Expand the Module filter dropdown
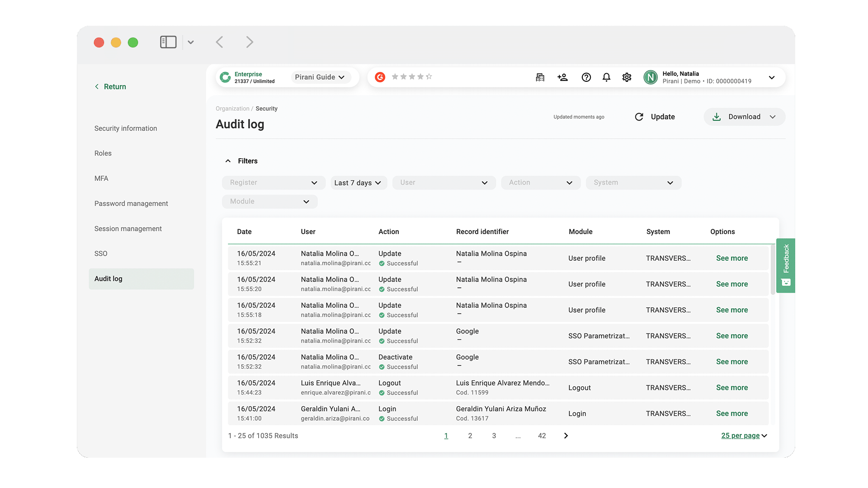 tap(269, 202)
